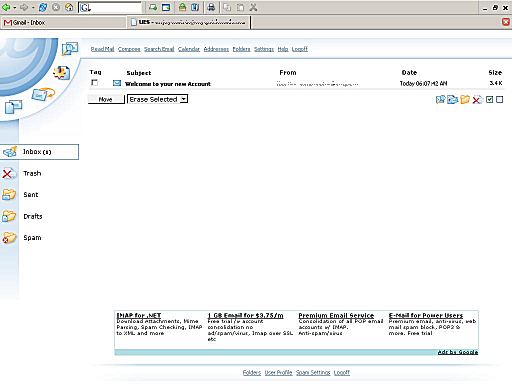Click the footer Spam Settings link

[313, 372]
